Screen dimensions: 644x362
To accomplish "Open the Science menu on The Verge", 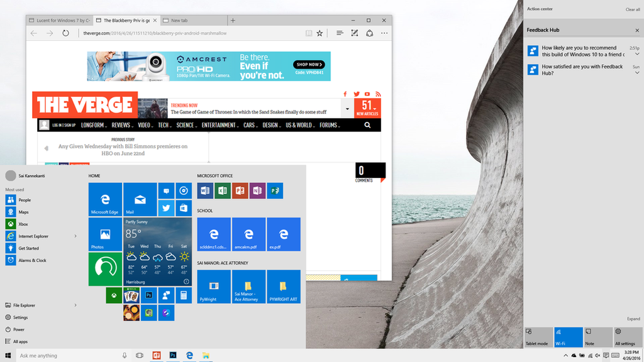I will [x=186, y=125].
